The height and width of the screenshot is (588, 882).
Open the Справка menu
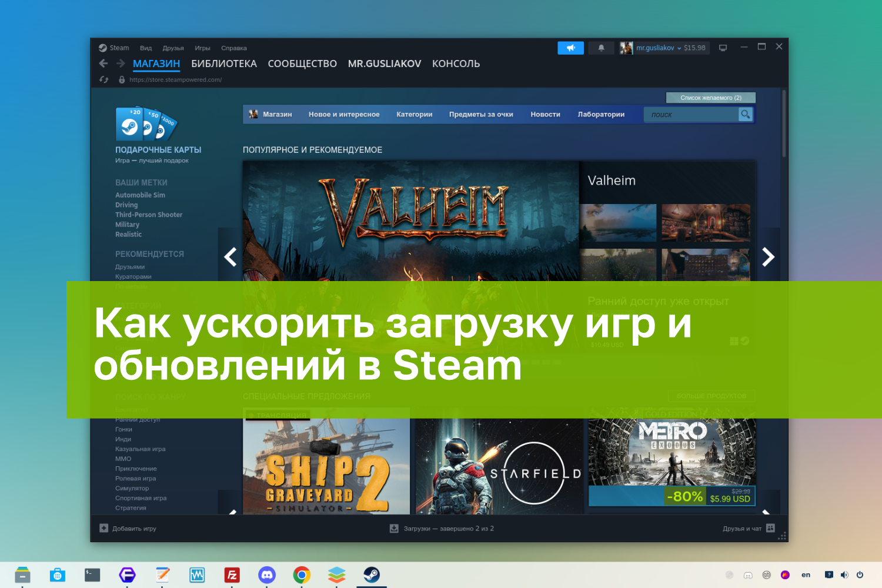coord(234,48)
